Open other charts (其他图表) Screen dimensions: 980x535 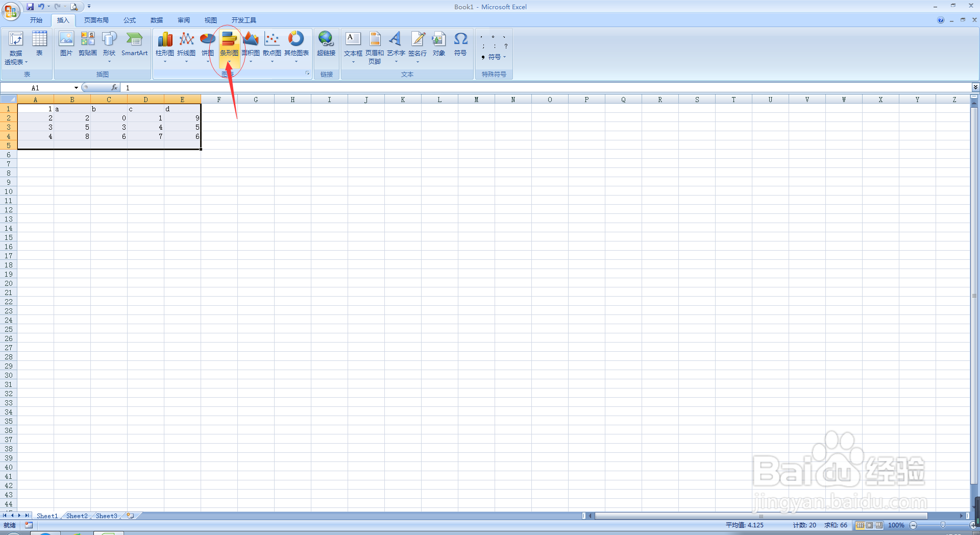[297, 47]
